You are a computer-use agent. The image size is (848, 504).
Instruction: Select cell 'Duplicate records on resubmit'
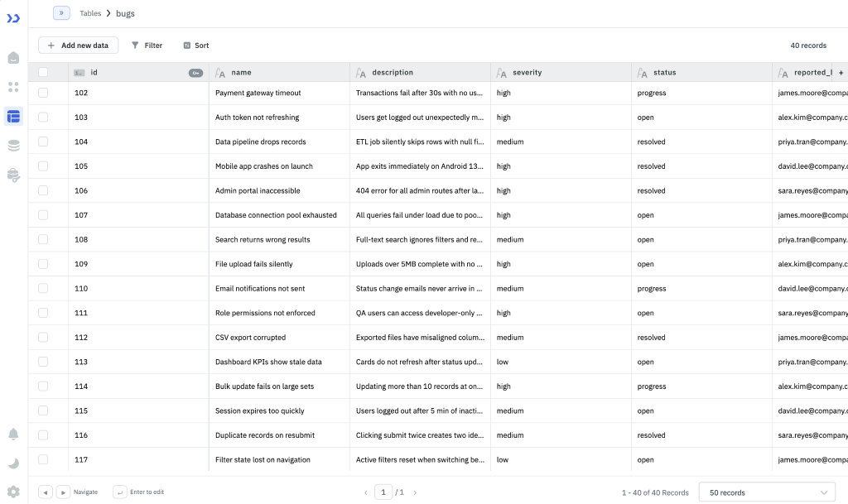279,435
